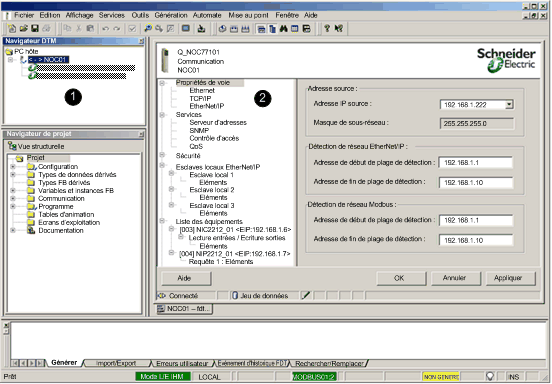Image resolution: width=552 pixels, height=384 pixels.
Task: Switch to the Rechercher/Remplacer tab
Action: pyautogui.click(x=329, y=363)
